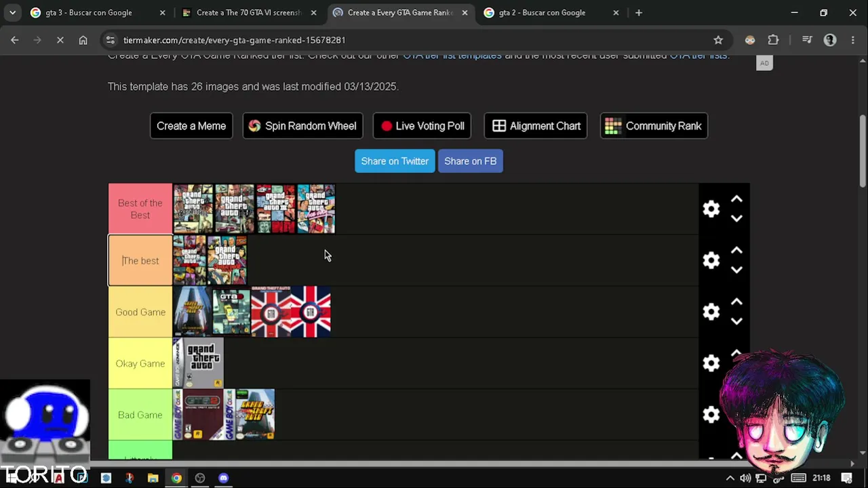Open Chrome three-dot menu
Viewport: 868px width, 488px height.
(853, 40)
